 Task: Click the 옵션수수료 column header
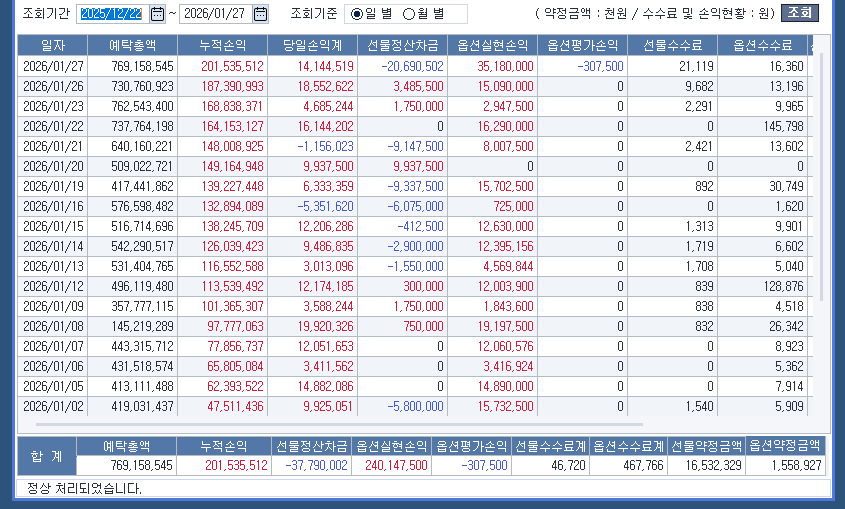pos(763,46)
